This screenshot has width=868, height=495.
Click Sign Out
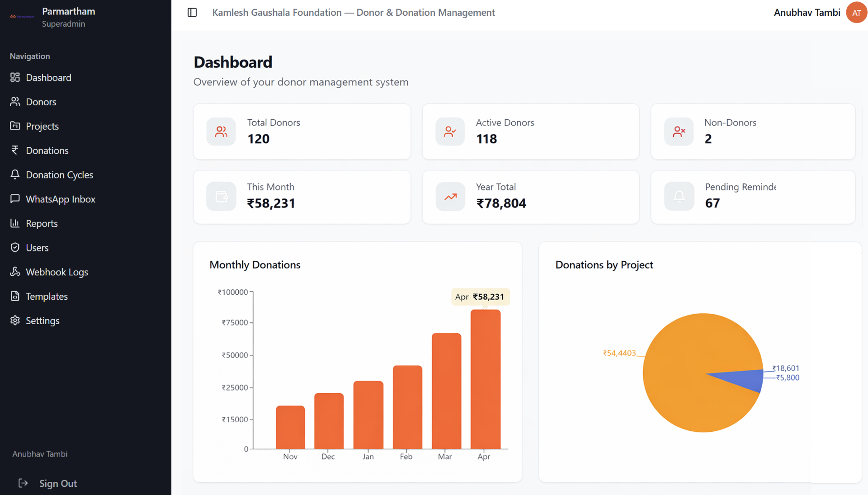click(x=58, y=483)
